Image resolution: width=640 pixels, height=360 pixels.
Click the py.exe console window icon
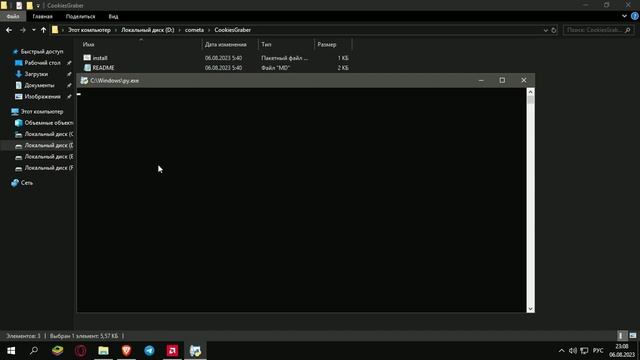pyautogui.click(x=84, y=80)
